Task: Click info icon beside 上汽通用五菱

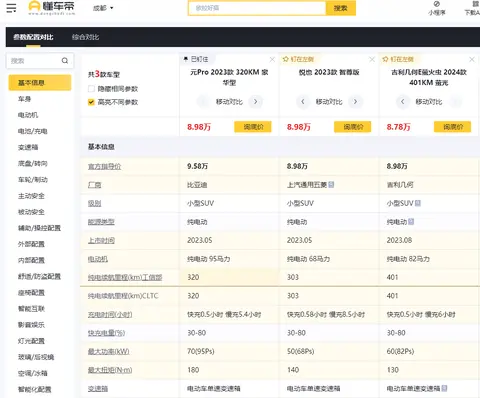Action: tap(331, 184)
